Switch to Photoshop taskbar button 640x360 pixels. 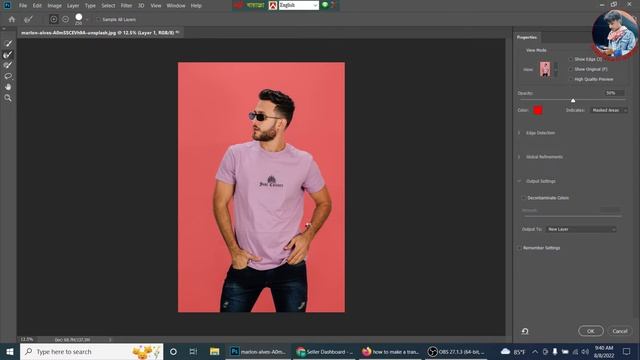258,351
